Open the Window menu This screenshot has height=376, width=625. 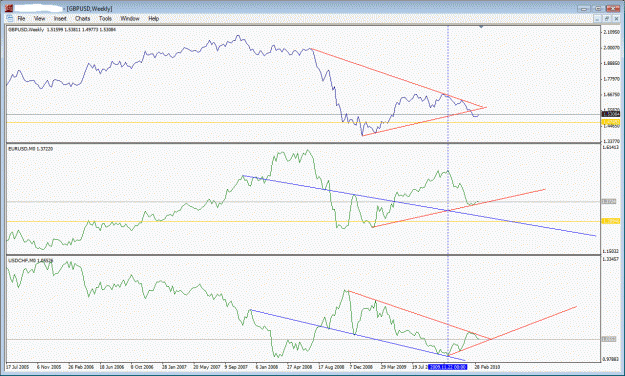pyautogui.click(x=130, y=18)
